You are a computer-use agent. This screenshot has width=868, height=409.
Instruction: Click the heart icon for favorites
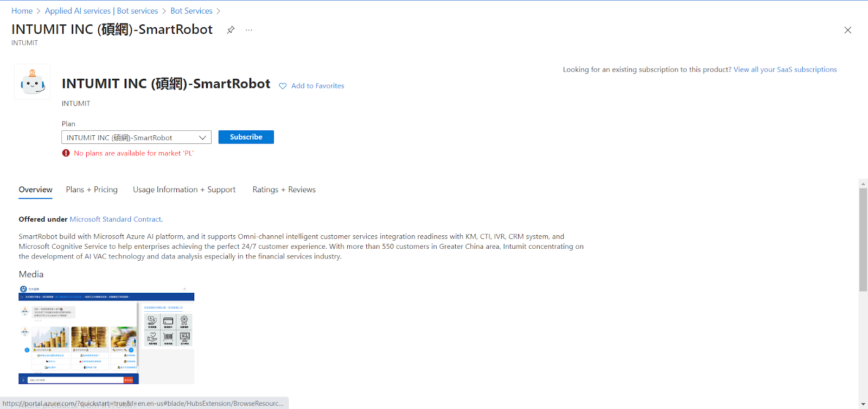283,86
